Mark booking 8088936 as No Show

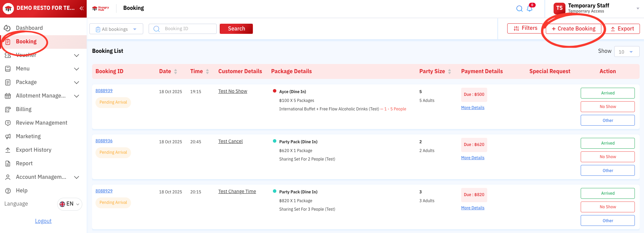click(x=608, y=157)
